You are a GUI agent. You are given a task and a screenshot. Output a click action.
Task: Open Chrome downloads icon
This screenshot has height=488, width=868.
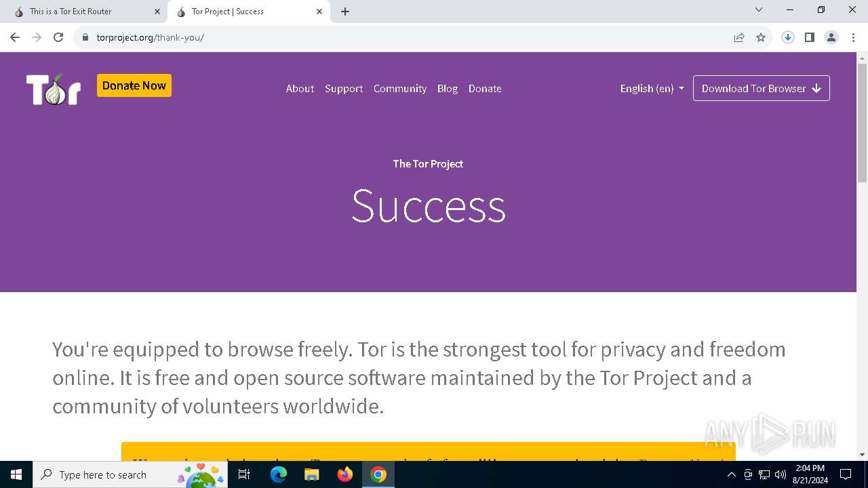(788, 37)
